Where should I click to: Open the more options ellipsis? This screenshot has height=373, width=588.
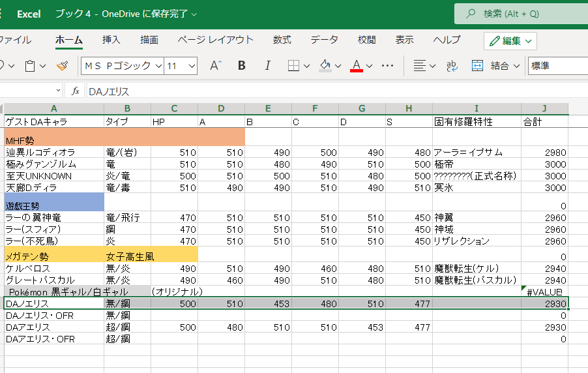387,66
